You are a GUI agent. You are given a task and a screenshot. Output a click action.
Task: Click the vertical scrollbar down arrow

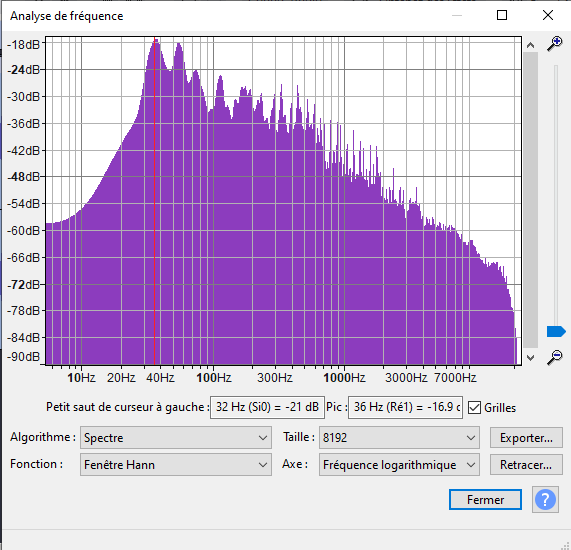(x=531, y=357)
